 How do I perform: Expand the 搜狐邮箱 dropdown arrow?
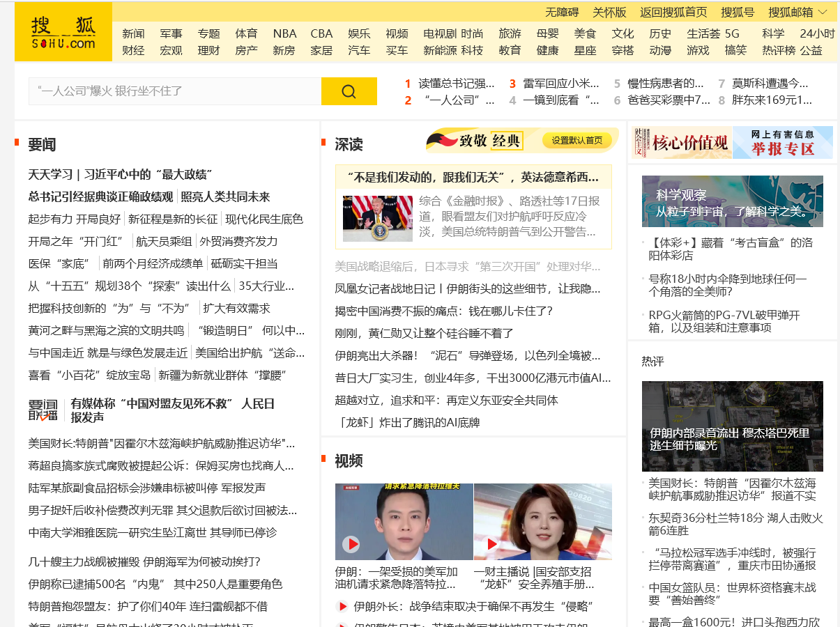coord(823,12)
